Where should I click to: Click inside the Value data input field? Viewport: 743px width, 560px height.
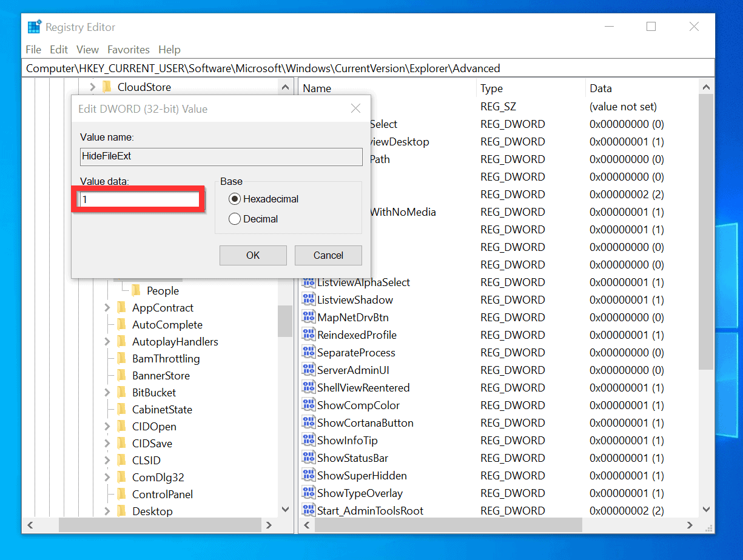coord(138,198)
